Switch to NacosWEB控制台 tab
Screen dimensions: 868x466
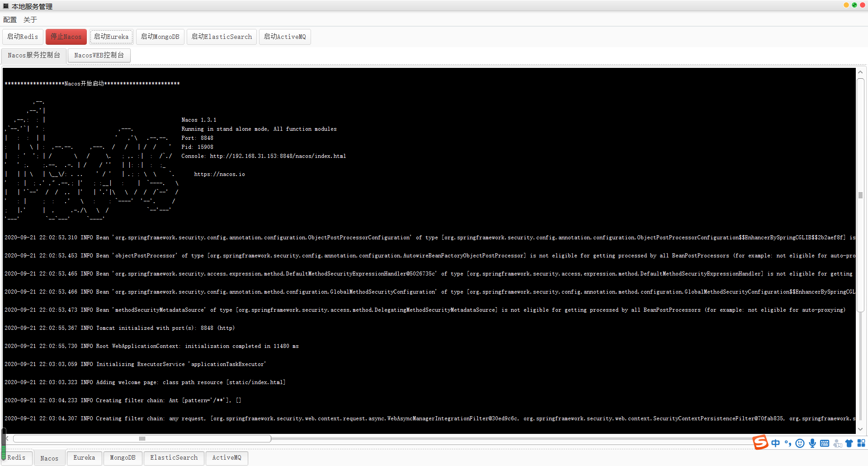coord(99,55)
